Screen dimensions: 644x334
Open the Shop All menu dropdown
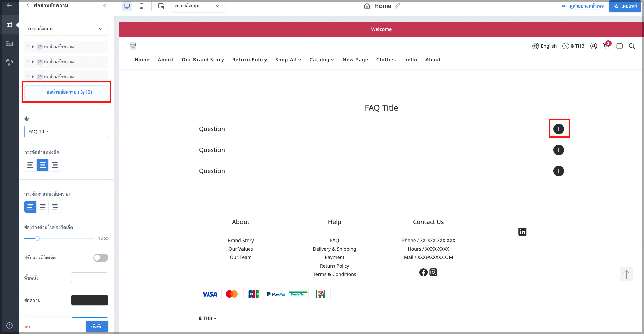288,60
